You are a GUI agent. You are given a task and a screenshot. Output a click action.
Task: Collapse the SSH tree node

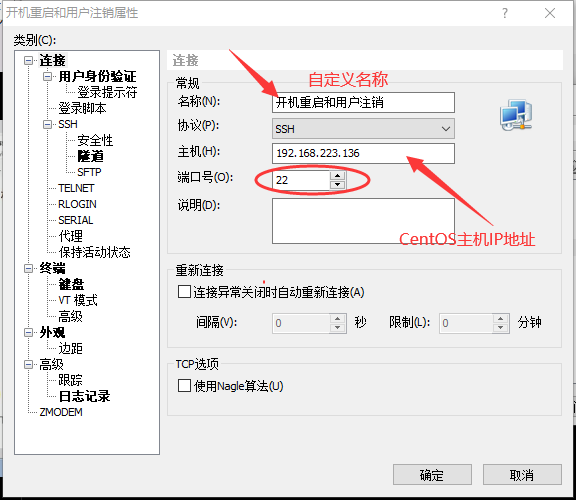(x=47, y=124)
